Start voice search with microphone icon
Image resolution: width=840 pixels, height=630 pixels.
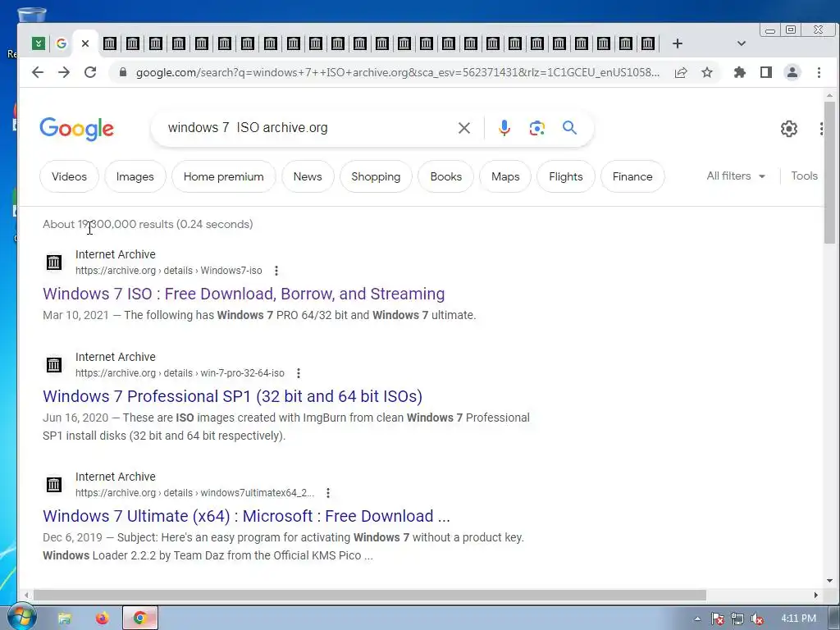pyautogui.click(x=504, y=128)
